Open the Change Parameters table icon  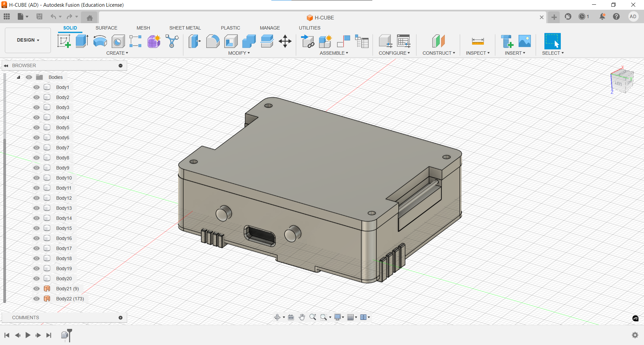click(404, 41)
